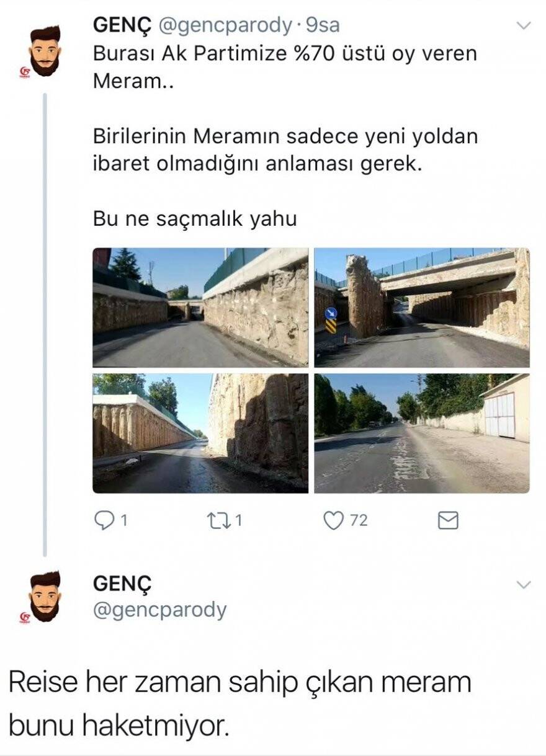View bottom-left photo of retaining wall
The image size is (546, 756).
click(200, 433)
